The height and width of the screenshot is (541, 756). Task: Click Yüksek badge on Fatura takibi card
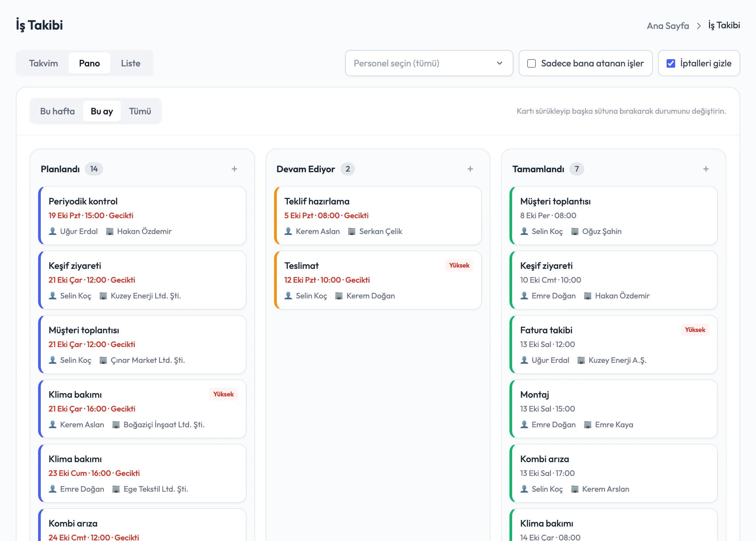695,330
